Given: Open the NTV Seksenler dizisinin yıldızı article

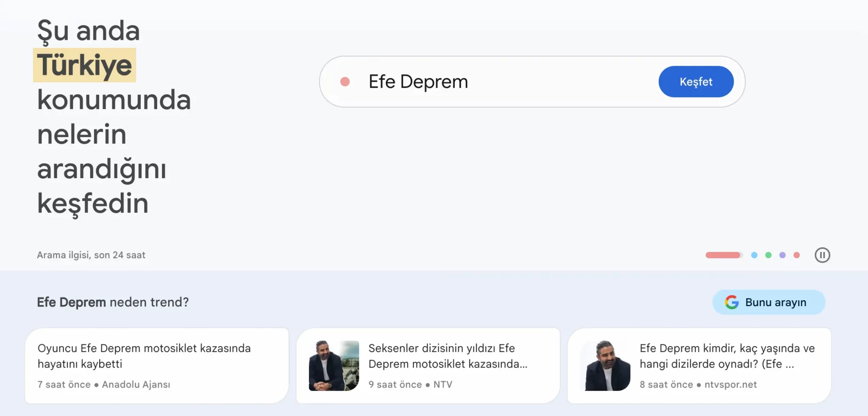Looking at the screenshot, I should click(428, 366).
